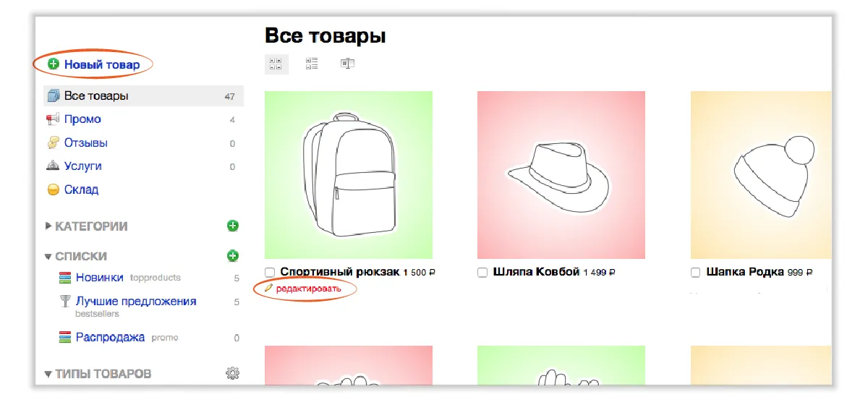
Task: Open the Новый товар link
Action: click(102, 64)
